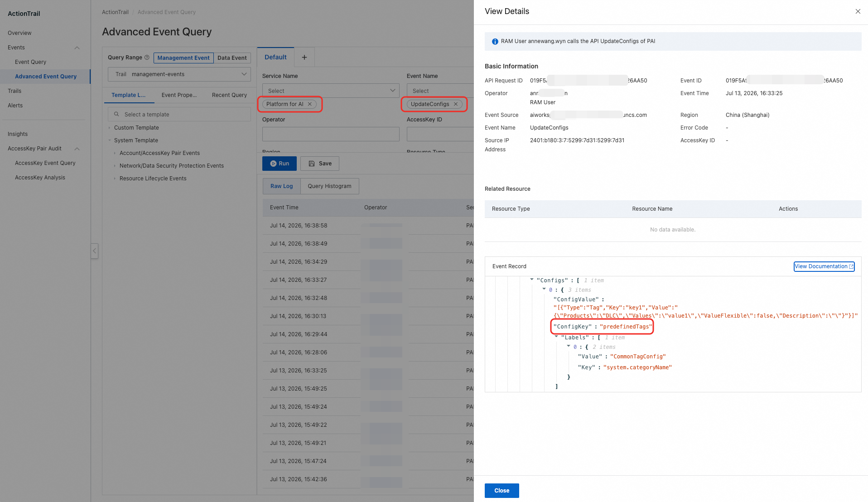Click the Operator input field
This screenshot has height=502, width=868.
331,134
